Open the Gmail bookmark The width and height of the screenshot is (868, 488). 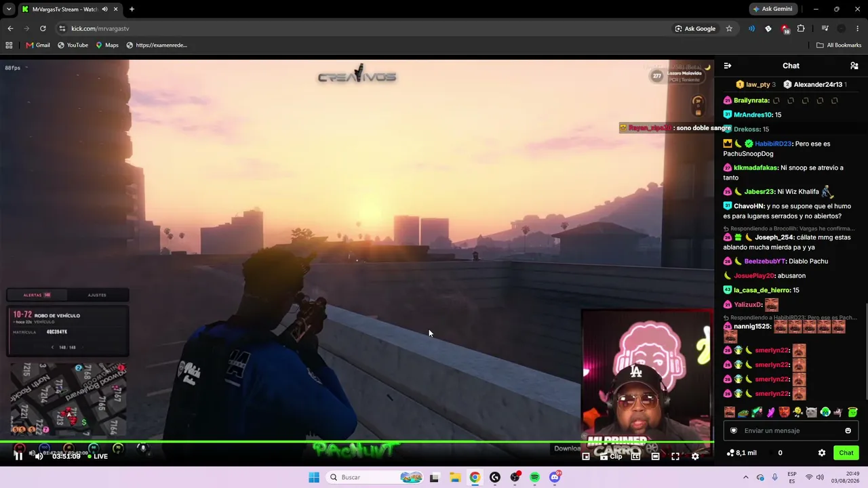pos(38,45)
